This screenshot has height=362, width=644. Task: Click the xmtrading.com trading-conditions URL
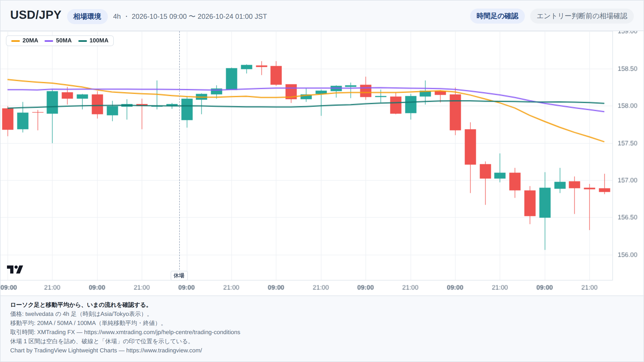[162, 332]
